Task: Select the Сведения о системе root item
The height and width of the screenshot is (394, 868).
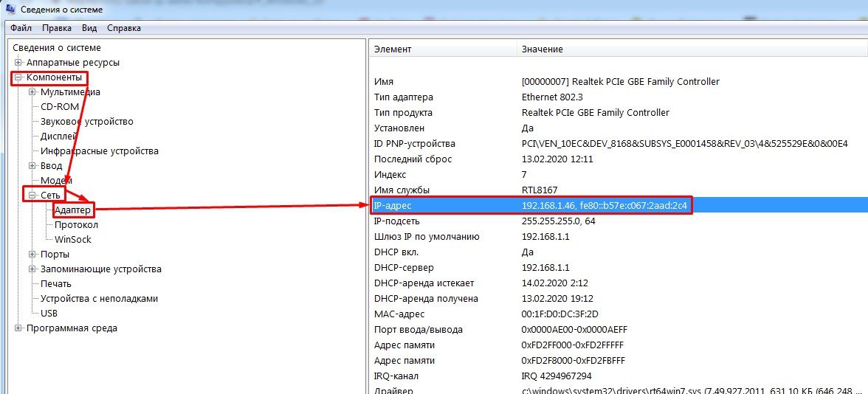Action: click(57, 48)
